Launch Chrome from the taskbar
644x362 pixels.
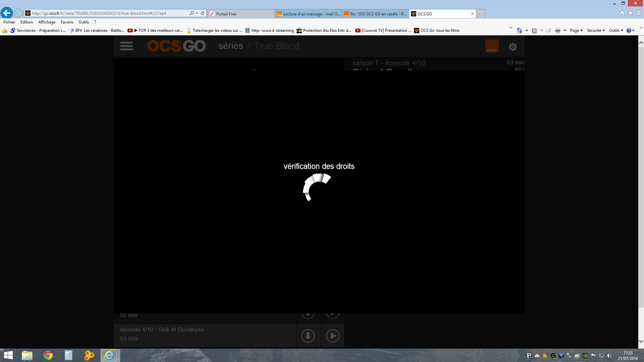(48, 355)
